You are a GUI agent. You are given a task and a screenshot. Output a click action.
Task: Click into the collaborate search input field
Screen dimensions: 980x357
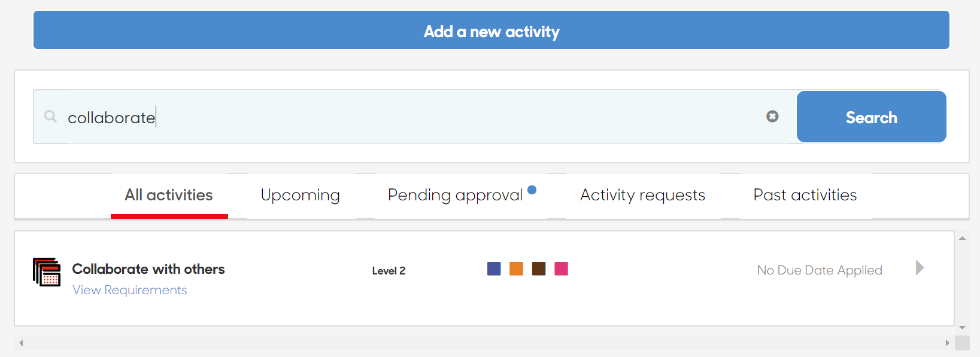tap(413, 117)
